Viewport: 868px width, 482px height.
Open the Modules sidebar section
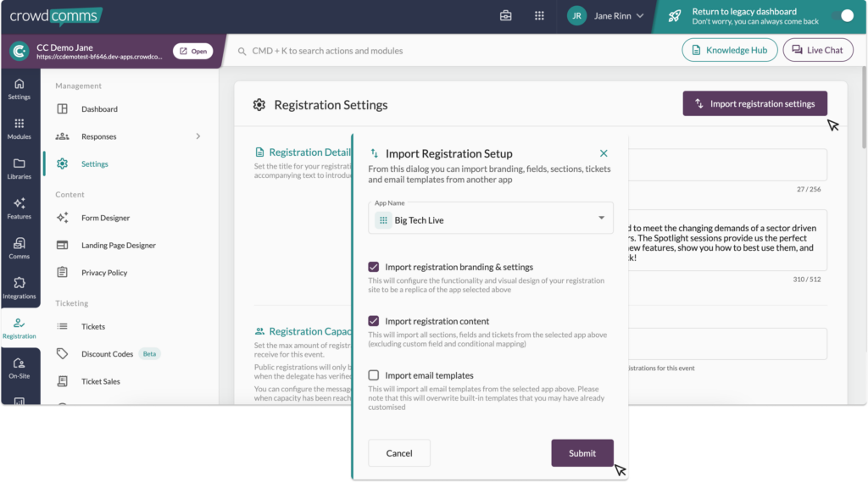pos(19,128)
